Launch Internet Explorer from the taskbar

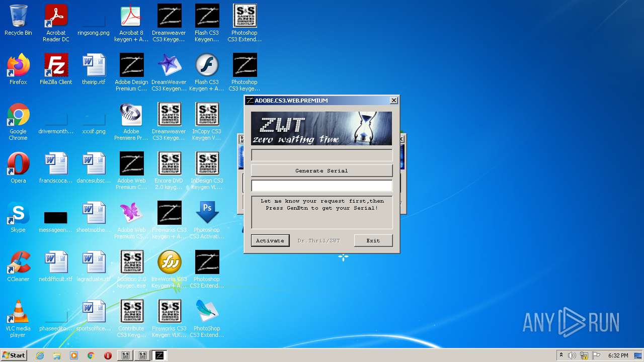(40, 355)
